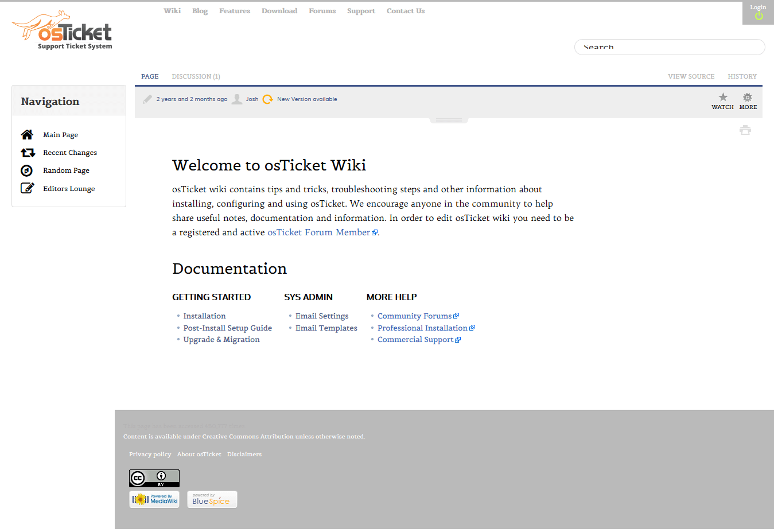774x532 pixels.
Task: Focus the Search input field
Action: [x=670, y=47]
